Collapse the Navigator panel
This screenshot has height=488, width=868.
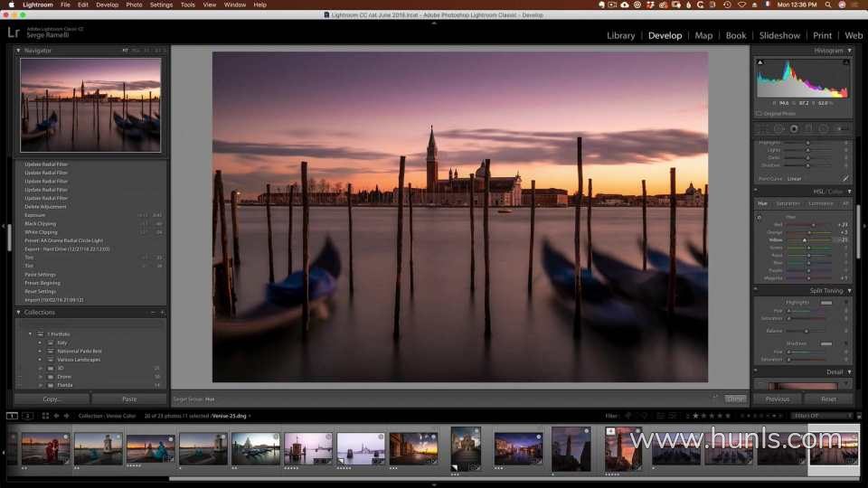(18, 51)
